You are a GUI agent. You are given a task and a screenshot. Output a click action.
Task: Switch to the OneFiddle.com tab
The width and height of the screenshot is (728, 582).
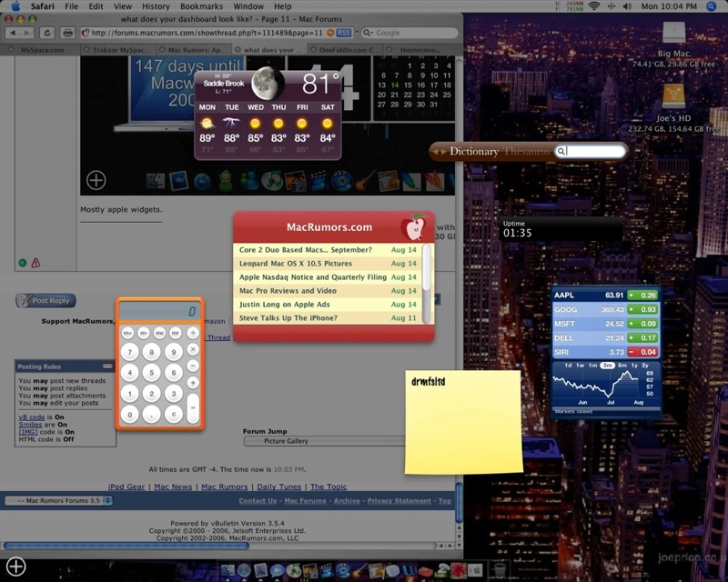pos(347,50)
